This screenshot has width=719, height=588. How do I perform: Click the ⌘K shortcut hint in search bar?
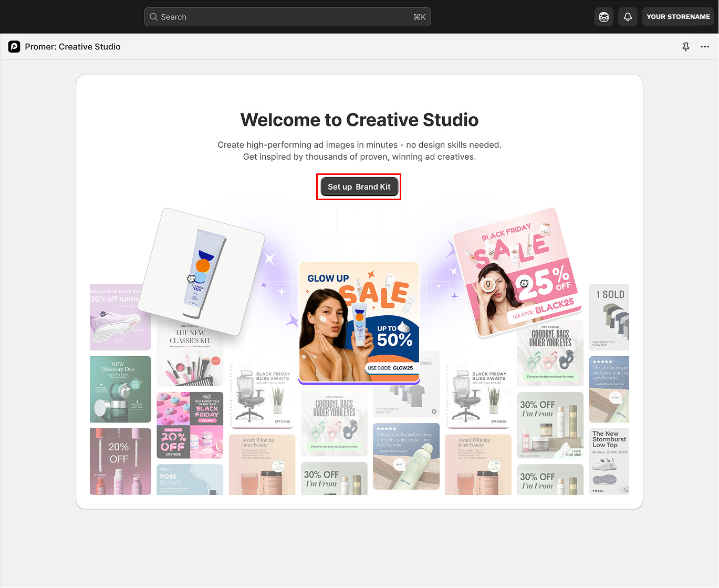[419, 17]
